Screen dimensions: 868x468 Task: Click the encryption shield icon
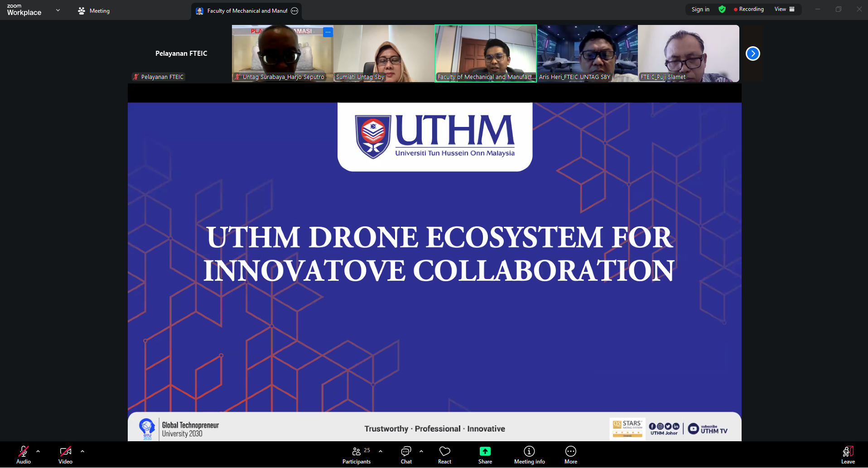point(722,10)
